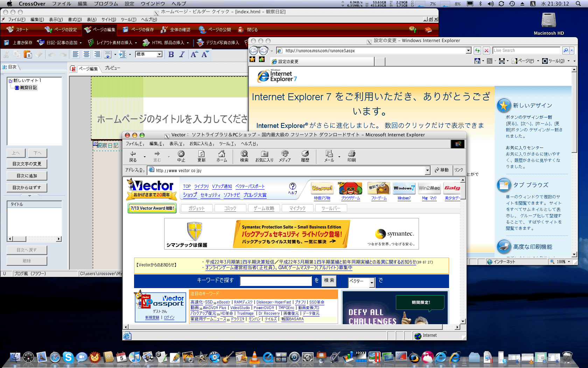Click IE7 Favorites Center star icon
This screenshot has width=588, height=368.
click(252, 60)
